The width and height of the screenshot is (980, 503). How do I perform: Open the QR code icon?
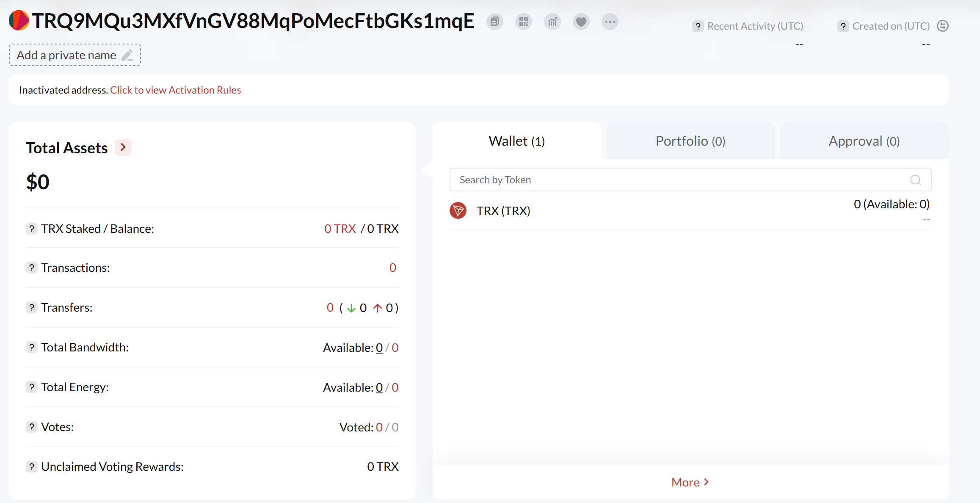pyautogui.click(x=524, y=22)
